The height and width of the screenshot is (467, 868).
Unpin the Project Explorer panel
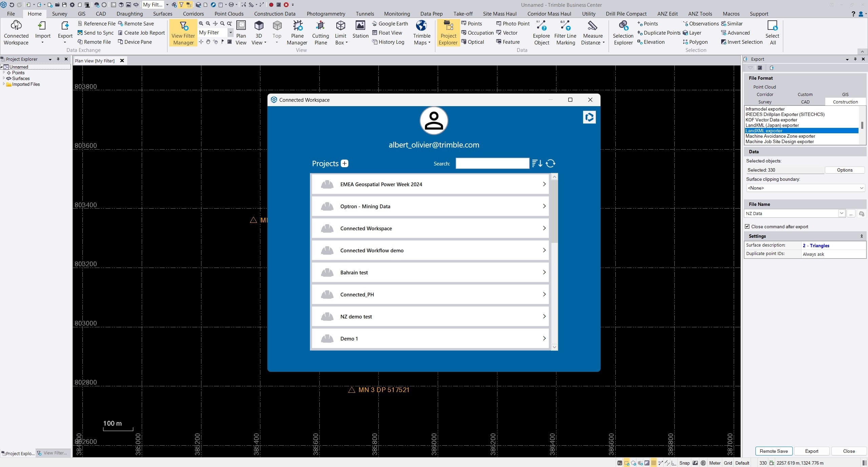[x=58, y=59]
